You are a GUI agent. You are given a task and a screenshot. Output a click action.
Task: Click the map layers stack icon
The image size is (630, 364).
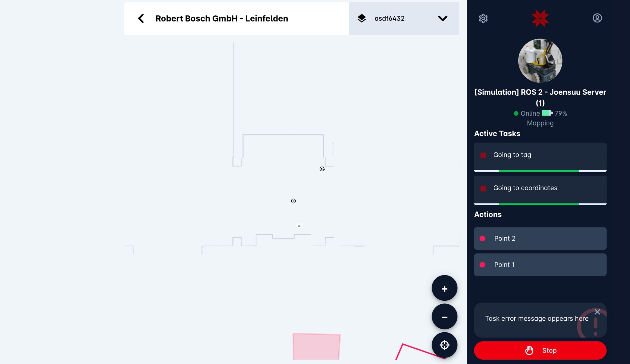362,18
